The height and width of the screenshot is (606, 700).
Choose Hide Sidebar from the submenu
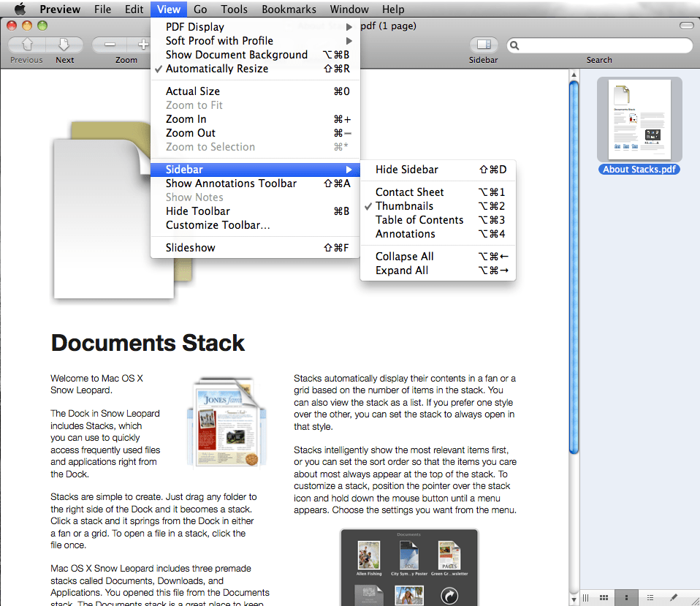click(x=438, y=170)
